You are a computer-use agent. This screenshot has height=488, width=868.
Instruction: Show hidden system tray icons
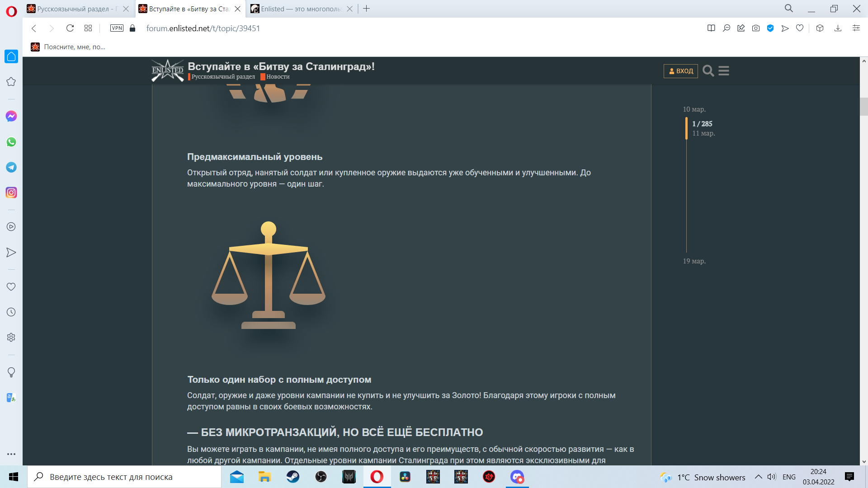pos(759,477)
